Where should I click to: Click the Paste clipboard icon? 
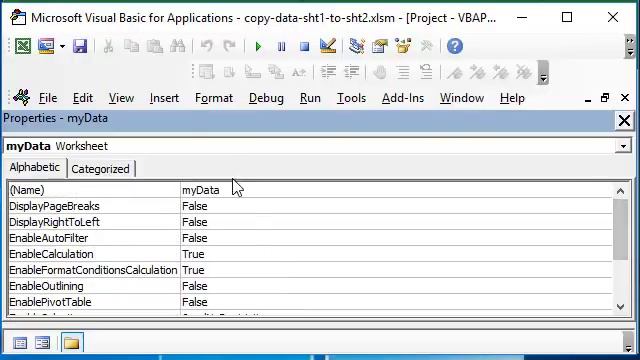(x=155, y=46)
